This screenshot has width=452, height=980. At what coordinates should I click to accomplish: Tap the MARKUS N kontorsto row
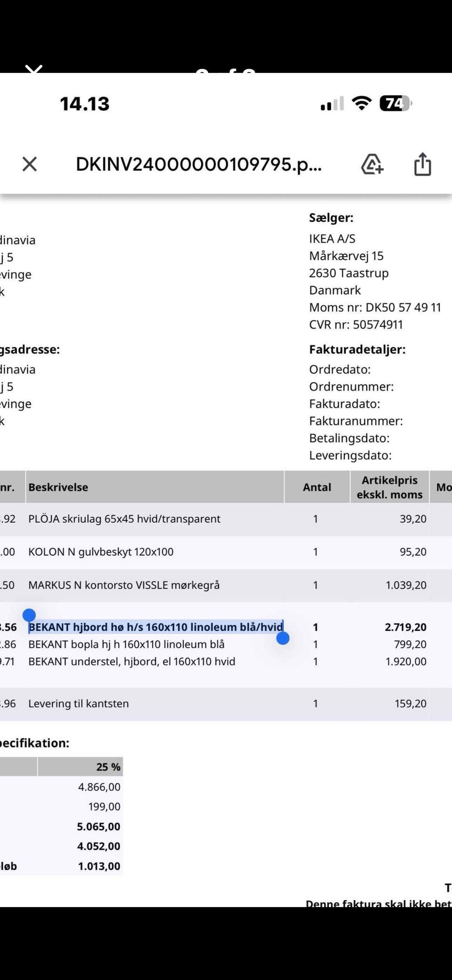(x=124, y=585)
